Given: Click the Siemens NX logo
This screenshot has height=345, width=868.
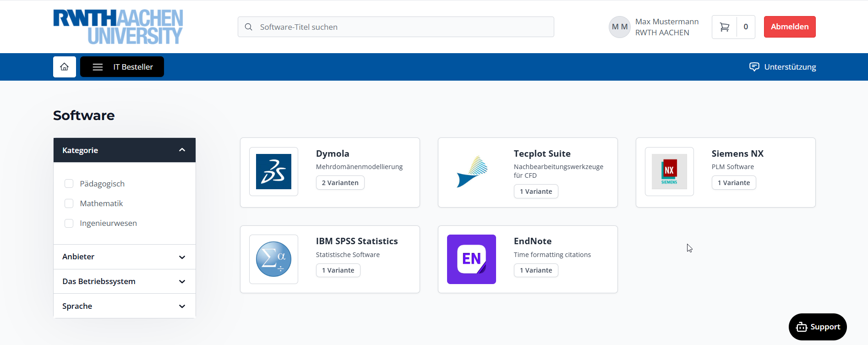Looking at the screenshot, I should click(x=669, y=172).
